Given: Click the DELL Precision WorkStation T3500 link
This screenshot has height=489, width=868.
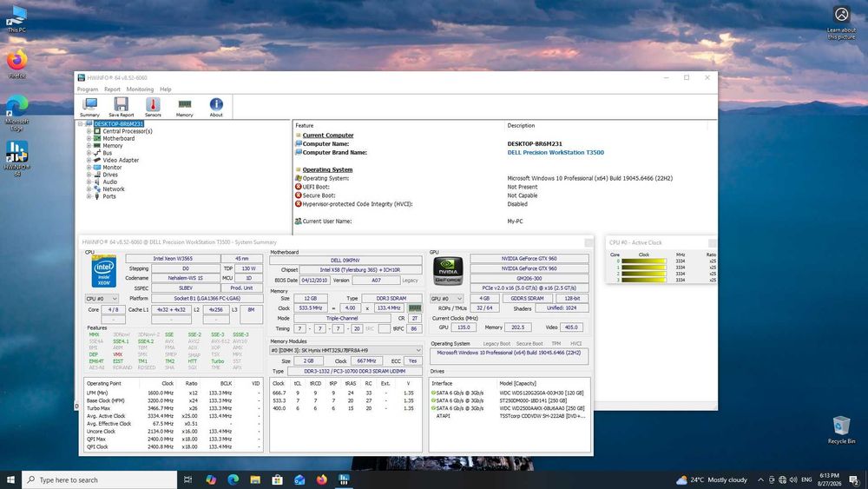Looking at the screenshot, I should [x=556, y=152].
